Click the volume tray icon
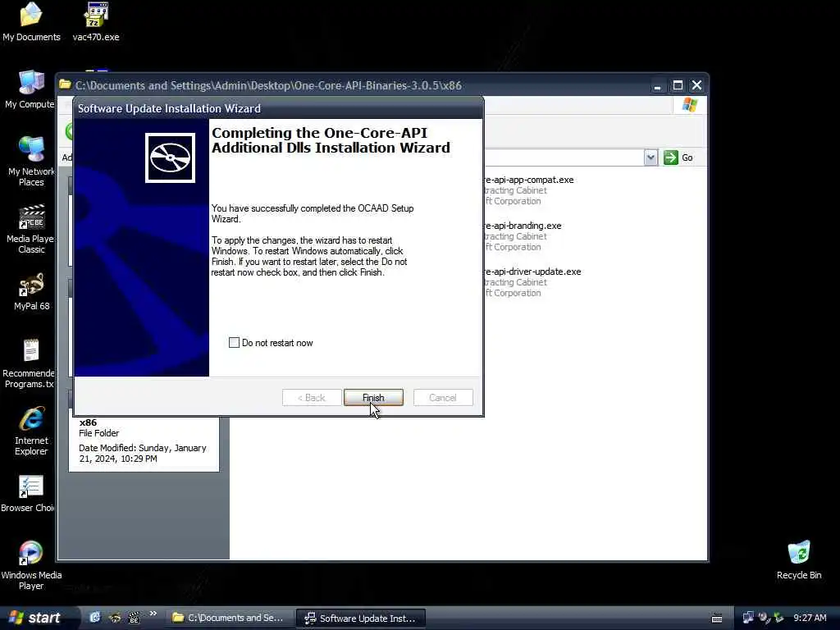Screen dimensions: 840x630 tap(764, 618)
